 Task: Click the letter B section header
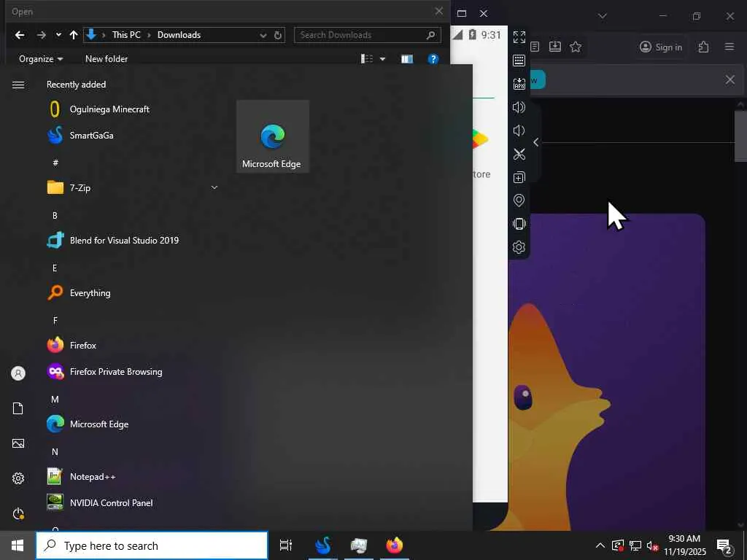point(55,215)
